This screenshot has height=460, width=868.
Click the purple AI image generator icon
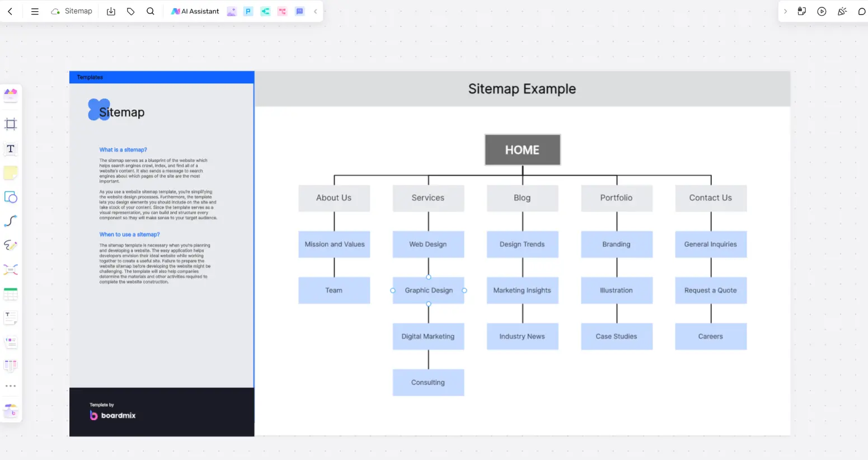(232, 11)
